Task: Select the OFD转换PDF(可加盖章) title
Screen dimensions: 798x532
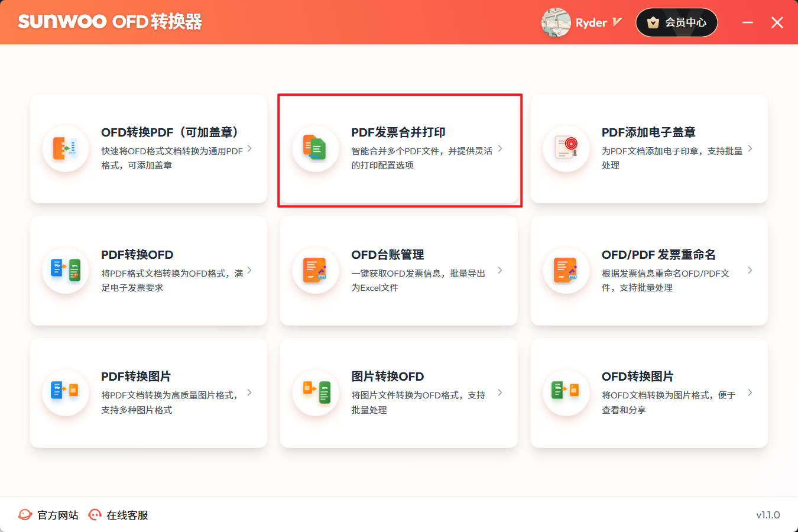Action: point(170,132)
